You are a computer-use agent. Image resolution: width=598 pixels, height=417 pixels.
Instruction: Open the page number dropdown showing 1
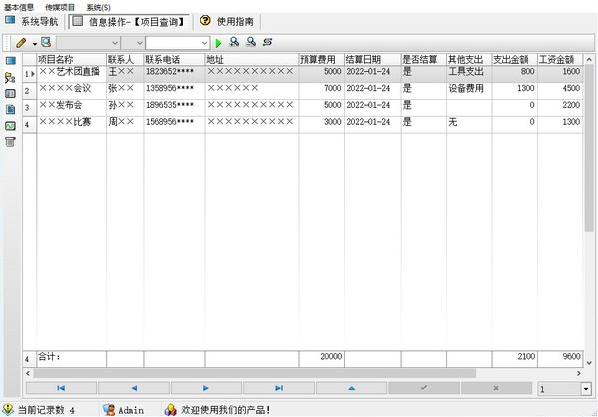pyautogui.click(x=586, y=389)
